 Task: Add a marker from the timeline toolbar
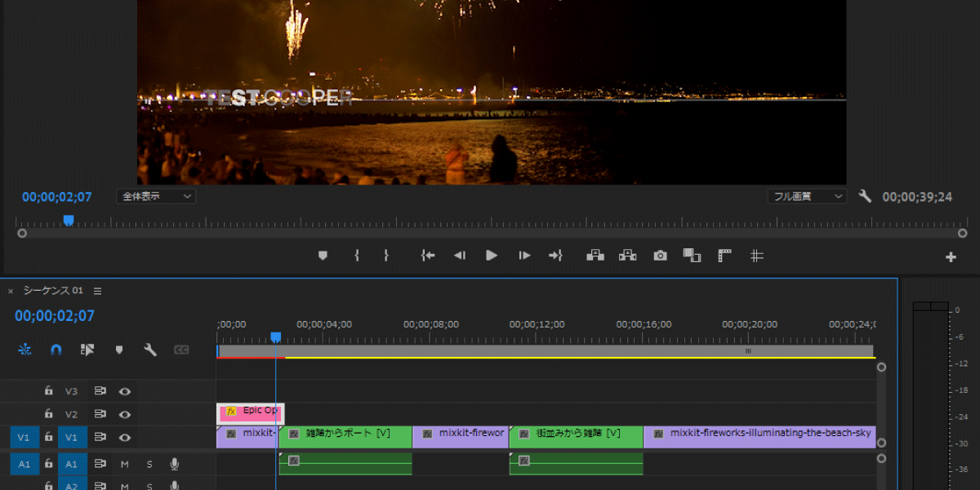[x=119, y=350]
